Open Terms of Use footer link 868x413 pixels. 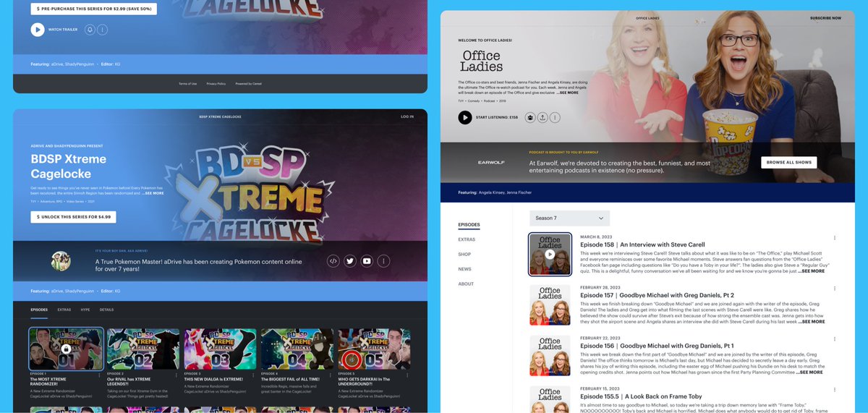(187, 84)
